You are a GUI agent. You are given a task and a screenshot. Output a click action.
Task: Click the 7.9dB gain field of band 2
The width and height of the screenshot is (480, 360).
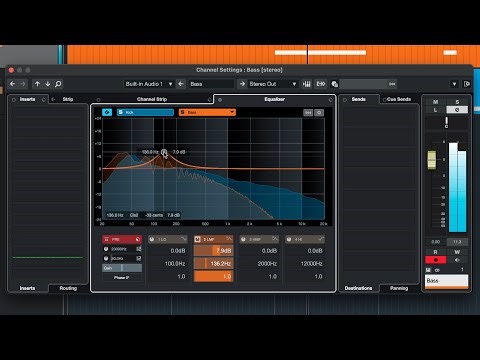pyautogui.click(x=213, y=251)
